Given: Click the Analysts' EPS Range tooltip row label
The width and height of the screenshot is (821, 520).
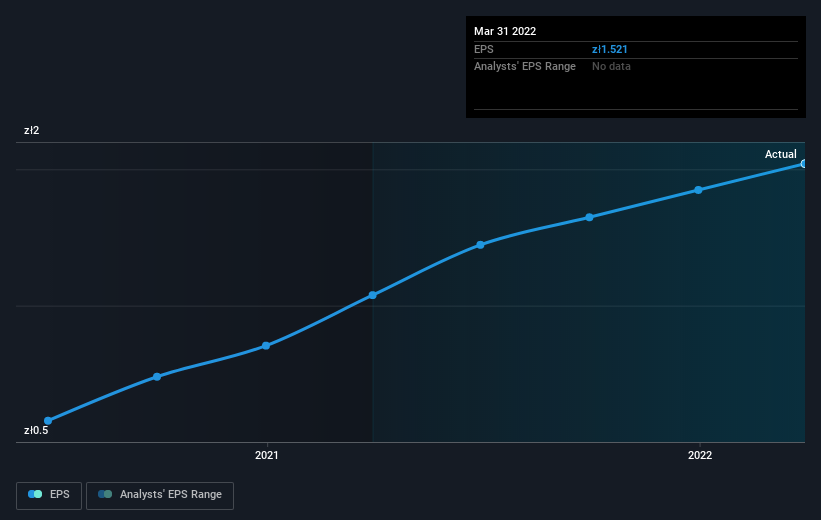Looking at the screenshot, I should tap(525, 67).
